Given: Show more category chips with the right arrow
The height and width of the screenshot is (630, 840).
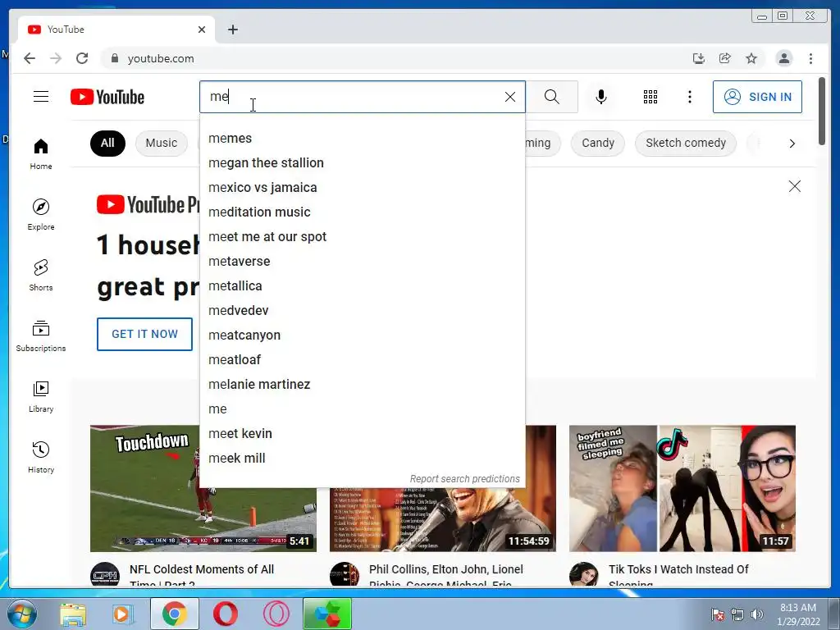Looking at the screenshot, I should coord(792,143).
